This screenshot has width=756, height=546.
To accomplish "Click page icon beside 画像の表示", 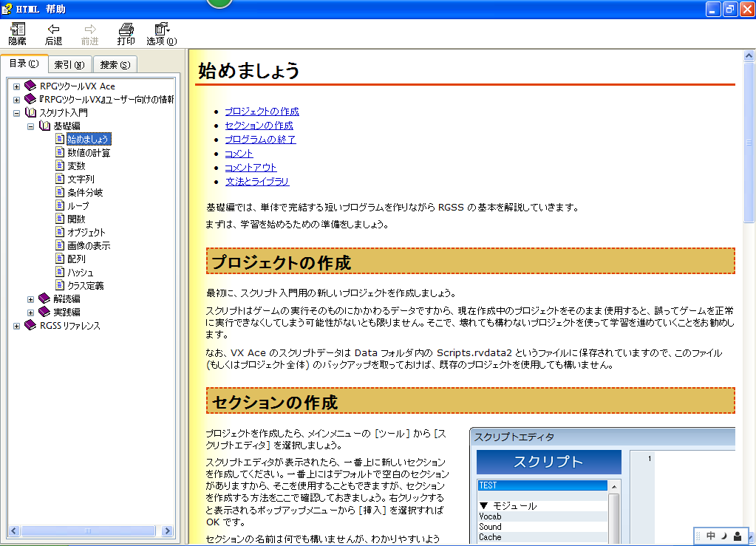I will pos(60,245).
